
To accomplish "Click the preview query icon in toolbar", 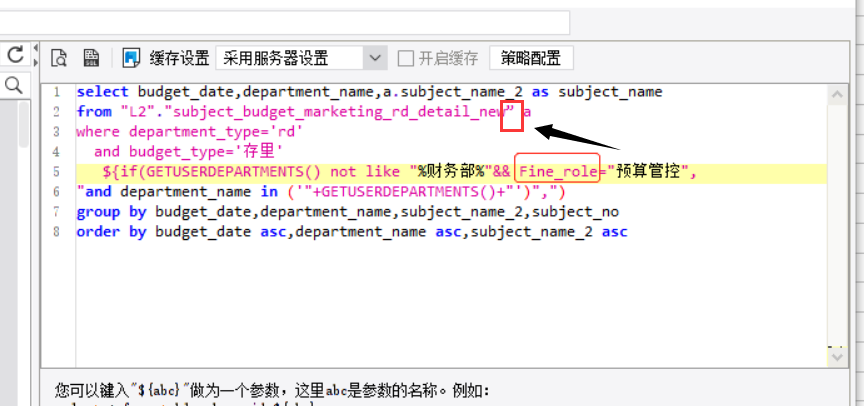I will 58,57.
